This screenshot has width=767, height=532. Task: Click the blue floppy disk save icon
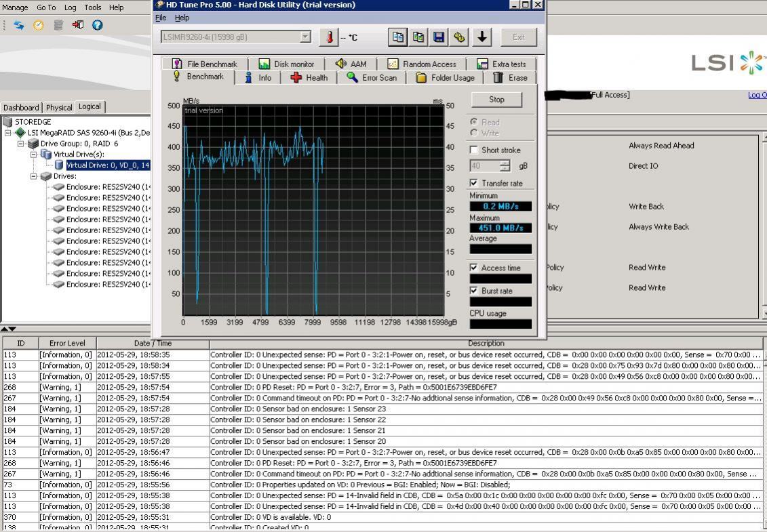(439, 37)
